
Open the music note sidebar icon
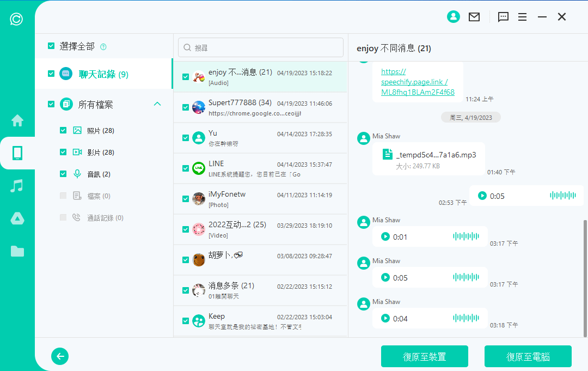17,186
